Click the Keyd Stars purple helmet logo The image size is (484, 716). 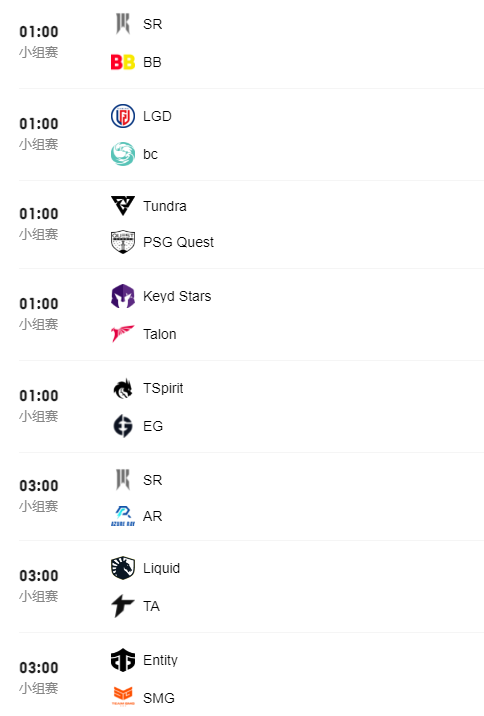pos(123,296)
